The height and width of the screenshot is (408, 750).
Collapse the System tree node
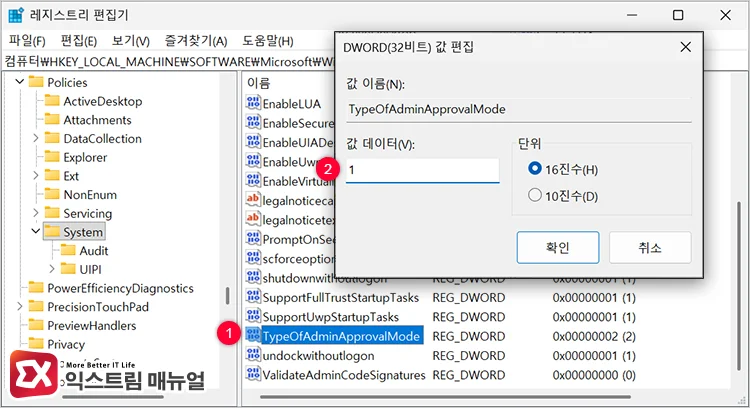tap(35, 231)
